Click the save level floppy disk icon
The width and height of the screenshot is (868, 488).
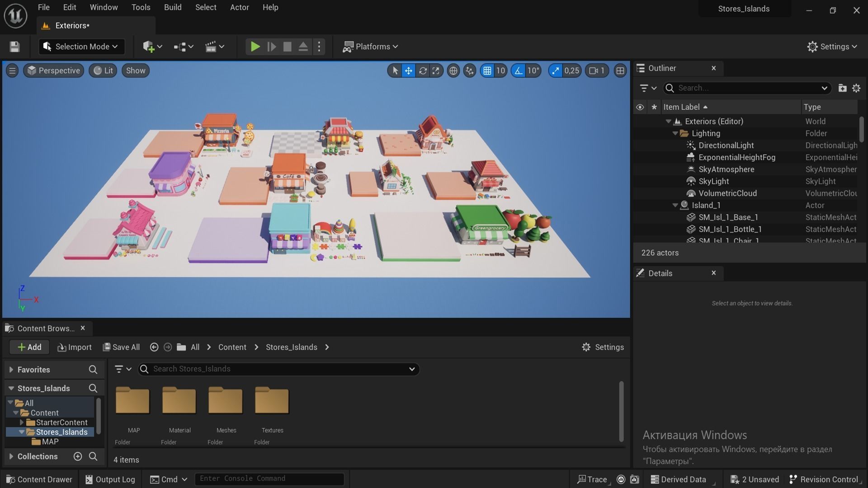pos(14,47)
